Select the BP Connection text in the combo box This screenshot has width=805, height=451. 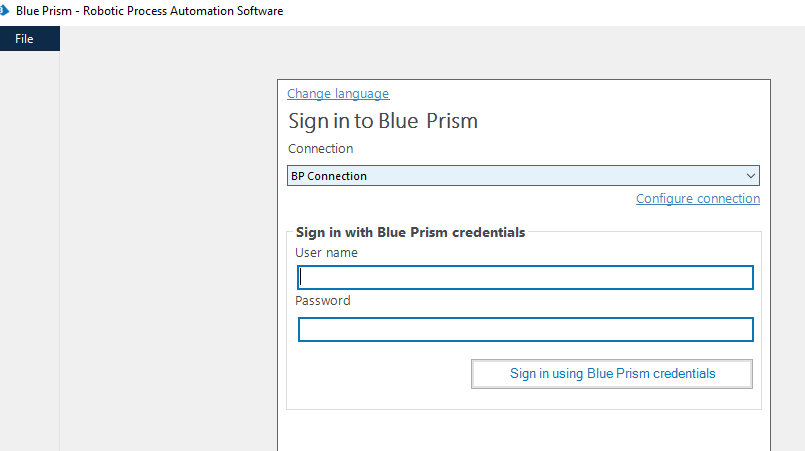[329, 176]
